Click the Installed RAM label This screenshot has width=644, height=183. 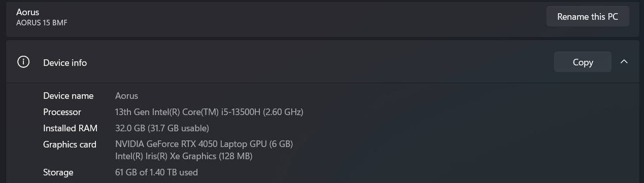[x=70, y=128]
